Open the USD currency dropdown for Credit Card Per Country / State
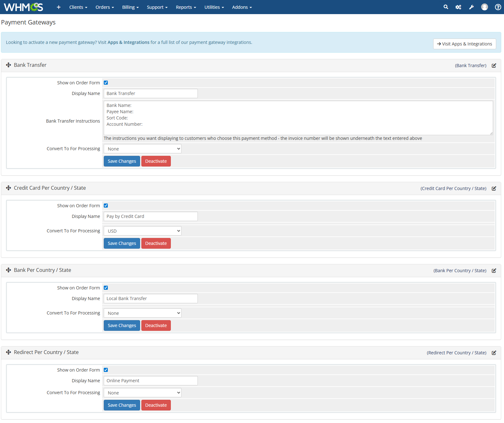The height and width of the screenshot is (423, 504). point(142,231)
